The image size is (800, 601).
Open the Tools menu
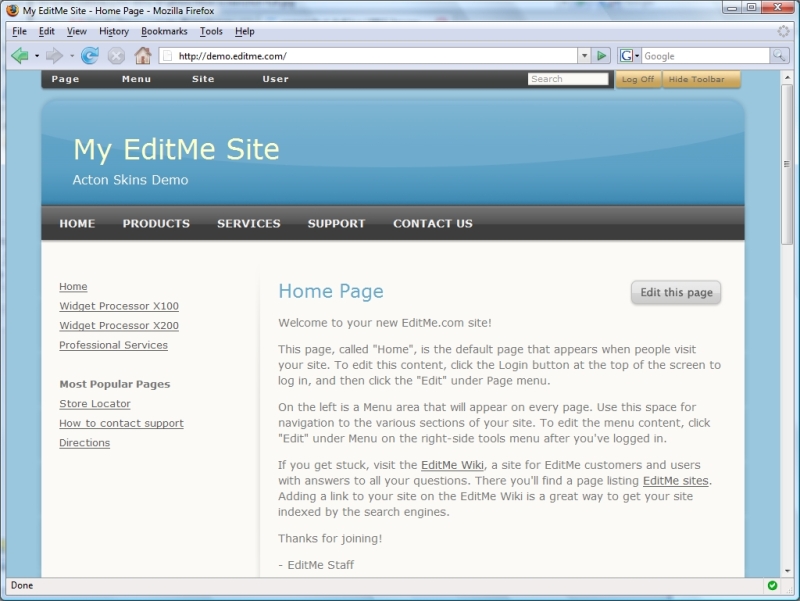[211, 31]
